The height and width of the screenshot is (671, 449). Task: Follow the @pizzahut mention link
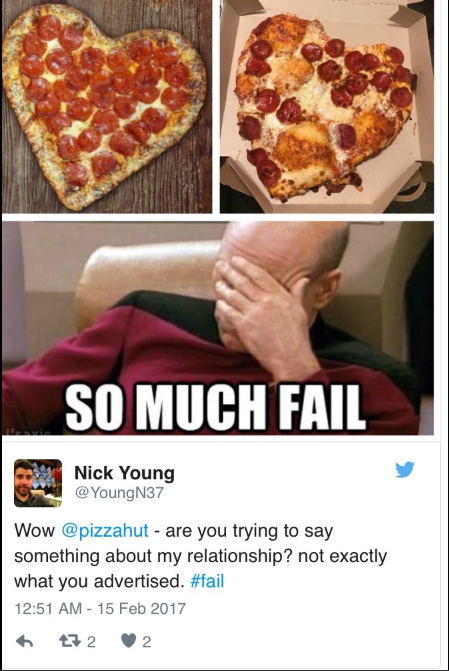pyautogui.click(x=105, y=531)
